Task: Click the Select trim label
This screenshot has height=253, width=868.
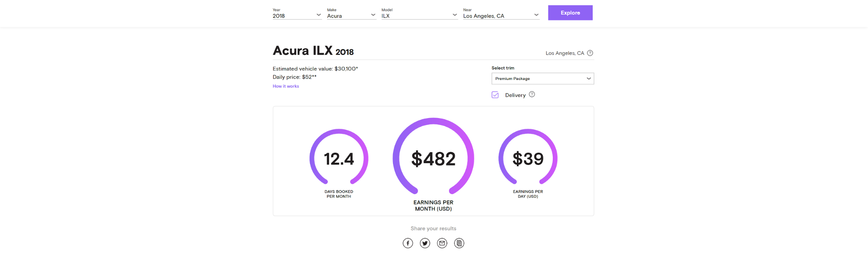Action: (503, 68)
